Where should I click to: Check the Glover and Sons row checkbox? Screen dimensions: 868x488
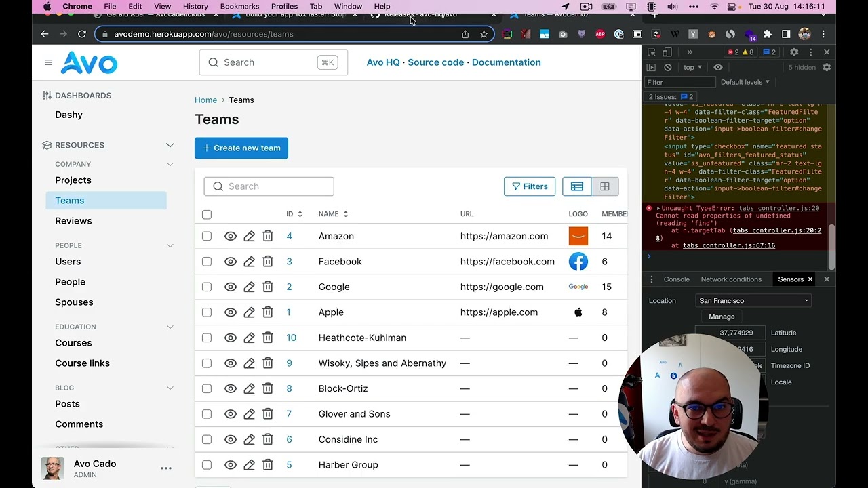coord(207,414)
